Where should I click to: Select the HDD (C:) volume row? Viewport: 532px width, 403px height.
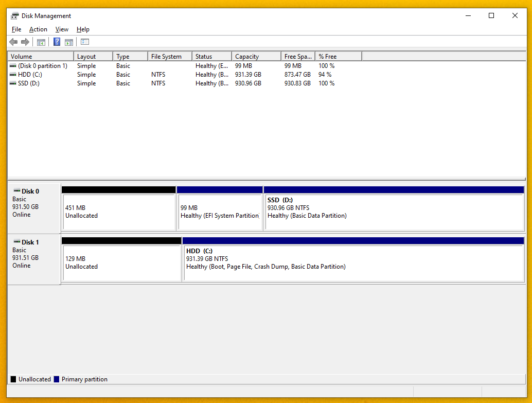pos(185,74)
